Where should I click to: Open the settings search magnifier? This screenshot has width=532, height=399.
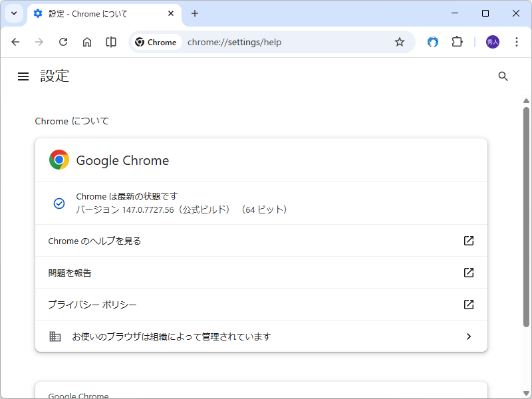pyautogui.click(x=503, y=76)
